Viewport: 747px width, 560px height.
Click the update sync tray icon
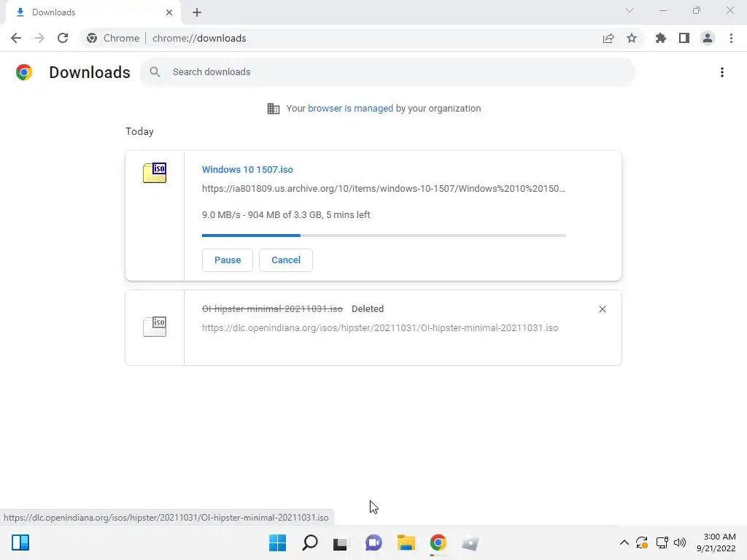click(642, 542)
